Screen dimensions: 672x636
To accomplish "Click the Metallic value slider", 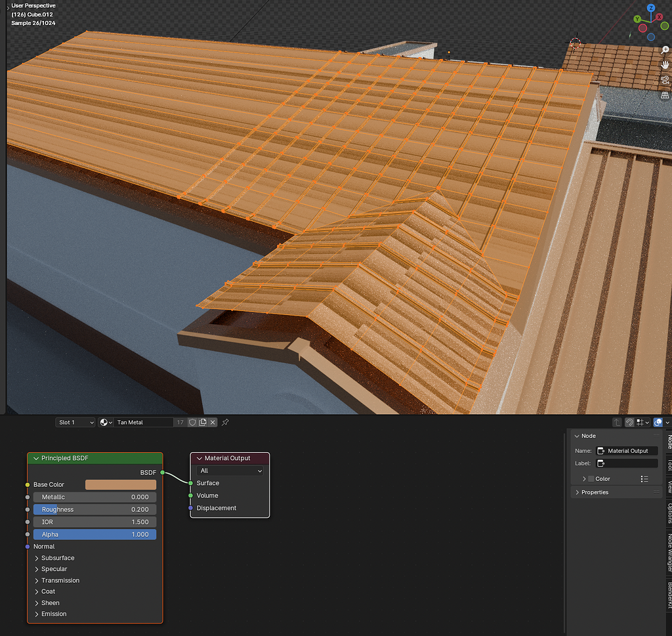I will 94,497.
